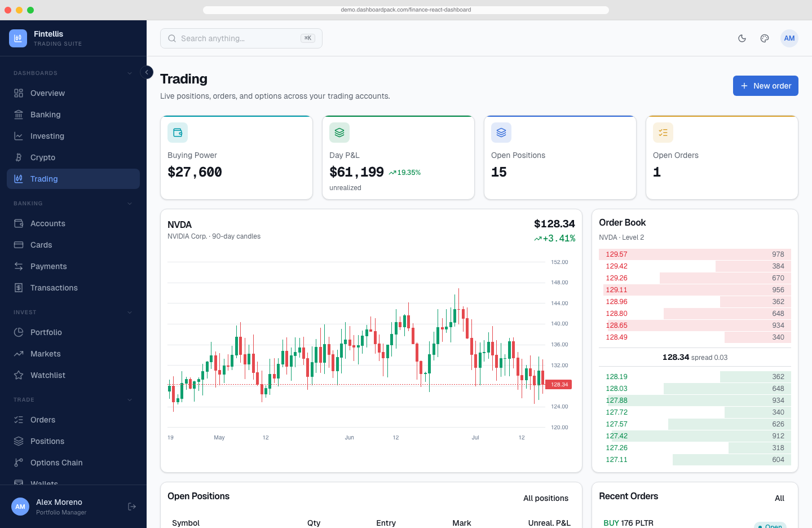This screenshot has width=812, height=528.
Task: Click the Day P&L layers card icon
Action: [x=339, y=133]
